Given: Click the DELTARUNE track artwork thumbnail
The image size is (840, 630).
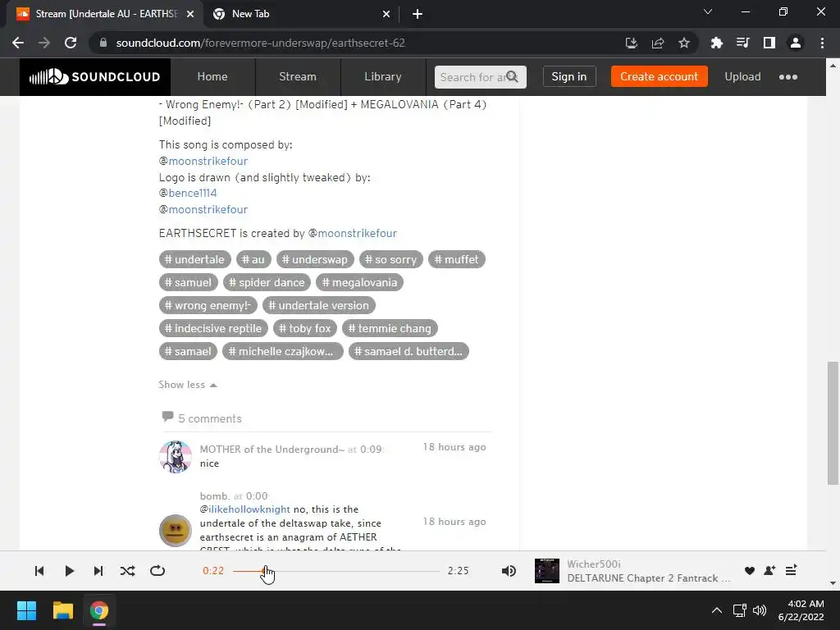Looking at the screenshot, I should [x=547, y=571].
